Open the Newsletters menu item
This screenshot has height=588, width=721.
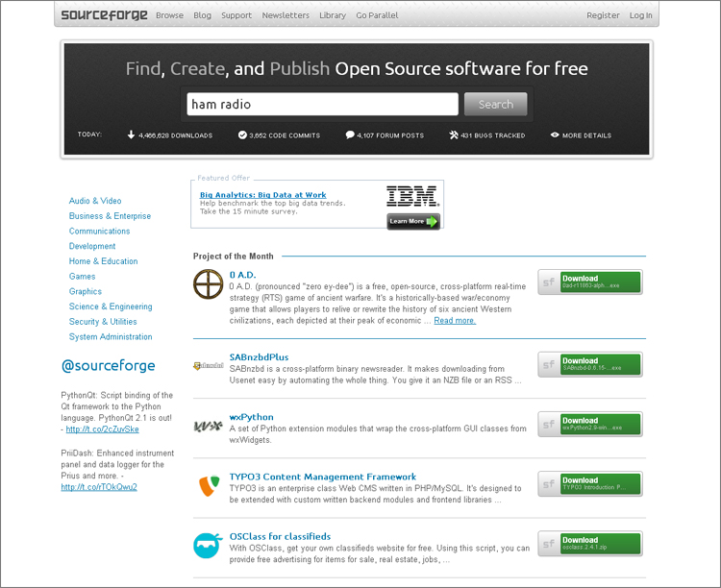286,15
